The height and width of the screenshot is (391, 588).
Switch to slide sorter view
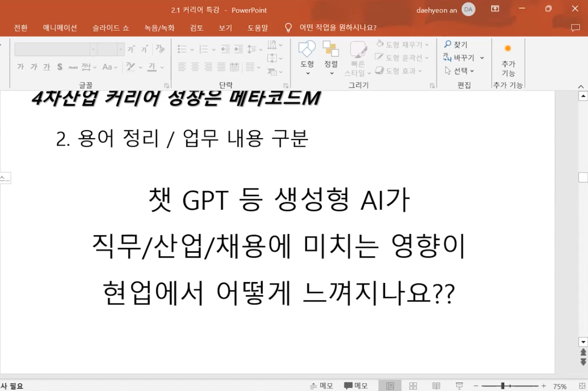tap(413, 386)
